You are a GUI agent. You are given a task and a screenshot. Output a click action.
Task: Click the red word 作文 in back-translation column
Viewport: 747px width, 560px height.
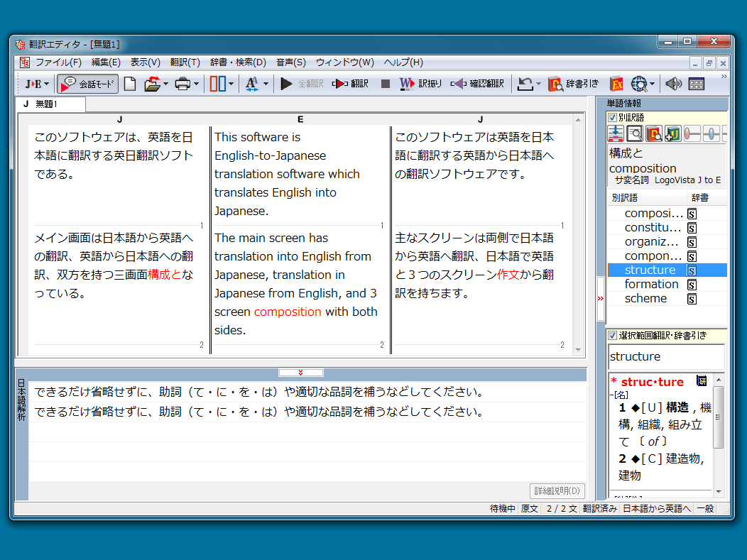[x=508, y=275]
